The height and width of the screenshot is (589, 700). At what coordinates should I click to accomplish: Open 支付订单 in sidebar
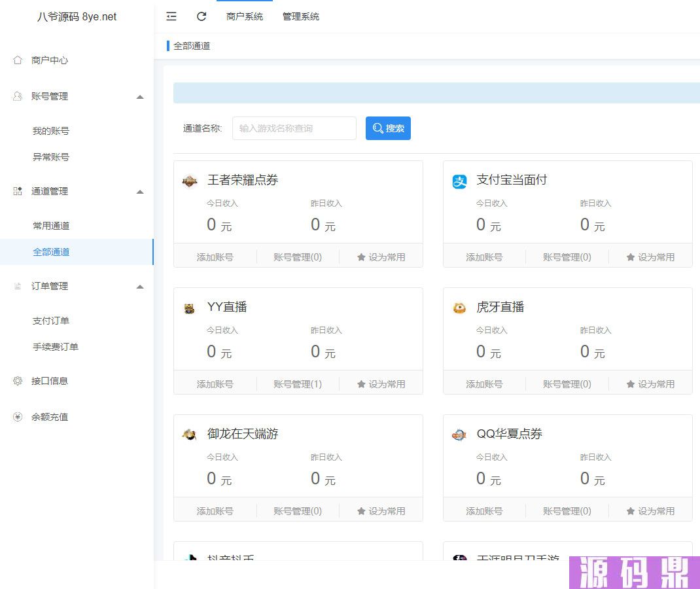(51, 321)
